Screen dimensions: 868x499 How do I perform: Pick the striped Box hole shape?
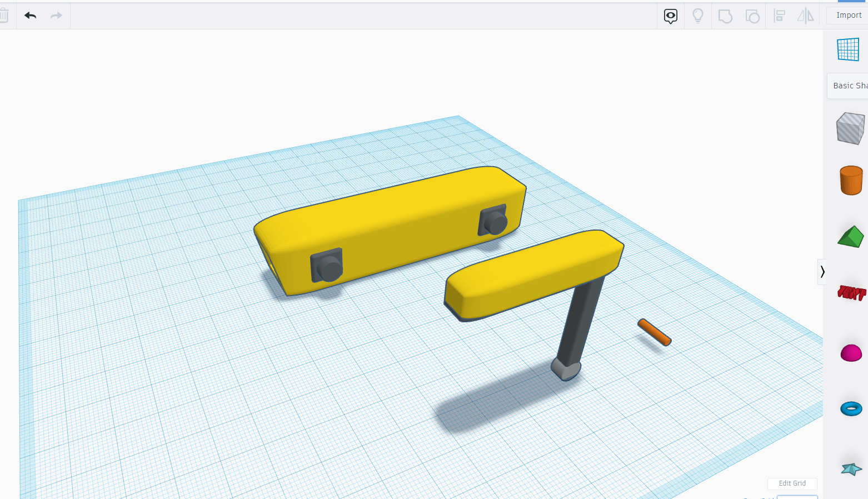[x=850, y=128]
